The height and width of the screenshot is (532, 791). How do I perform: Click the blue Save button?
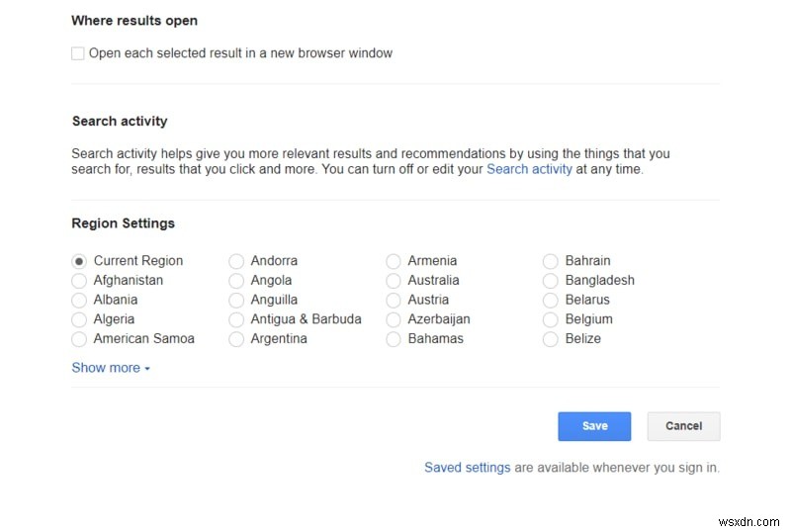coord(594,426)
